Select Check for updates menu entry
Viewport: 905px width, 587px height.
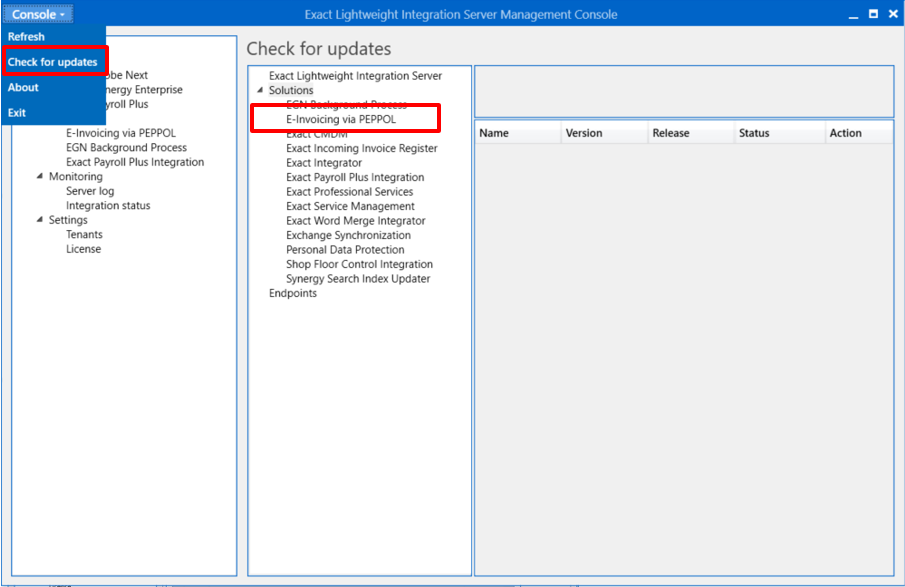point(53,62)
